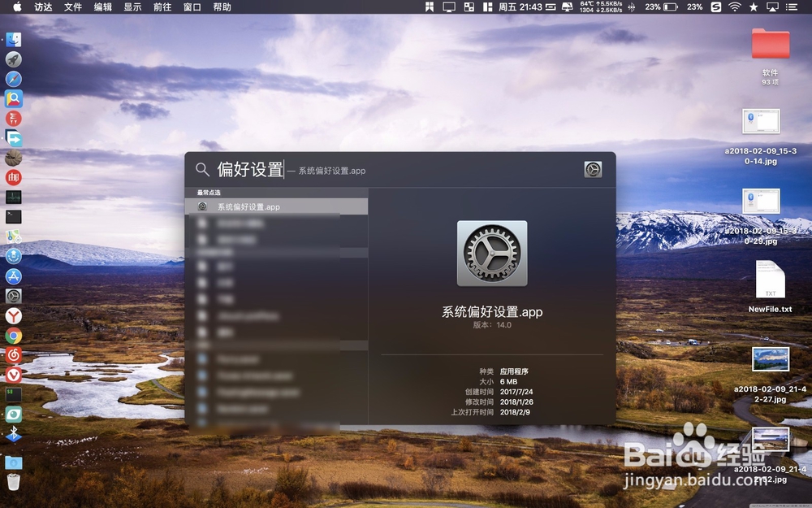Launch Safari compass icon in dock
Screen dimensions: 812x508
click(14, 79)
